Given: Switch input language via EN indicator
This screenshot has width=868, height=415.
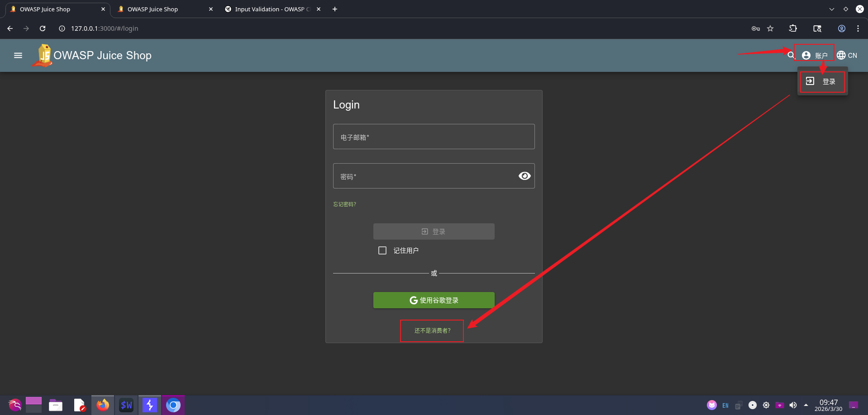Looking at the screenshot, I should [x=725, y=406].
